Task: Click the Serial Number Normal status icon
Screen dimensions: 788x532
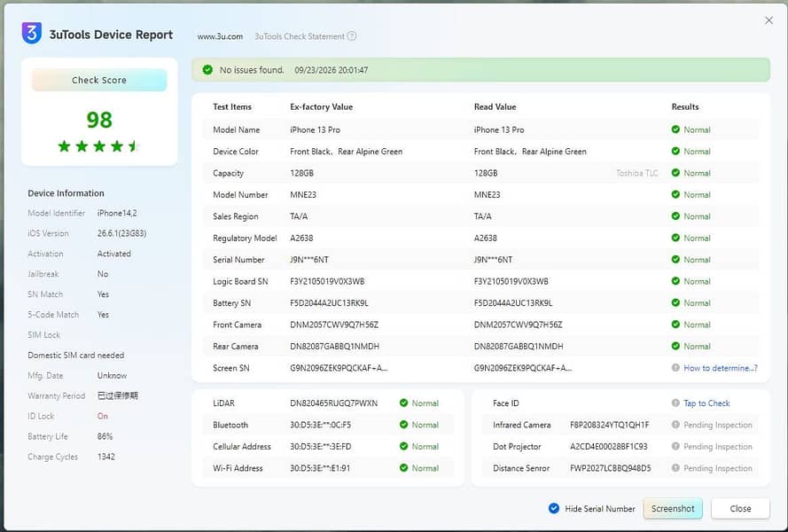Action: [675, 259]
